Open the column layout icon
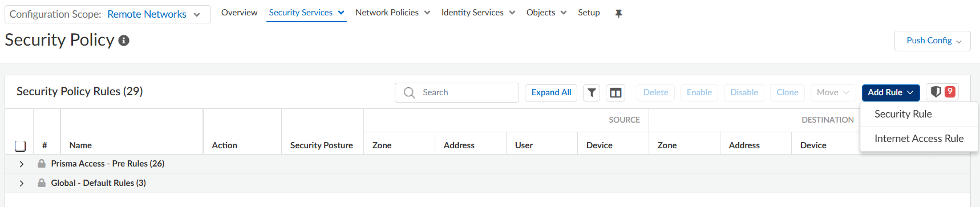The width and height of the screenshot is (980, 207). pyautogui.click(x=615, y=92)
